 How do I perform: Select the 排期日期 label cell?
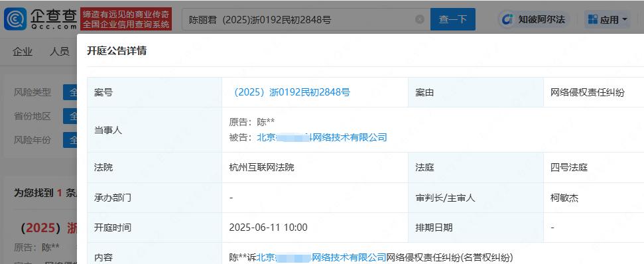pos(476,227)
